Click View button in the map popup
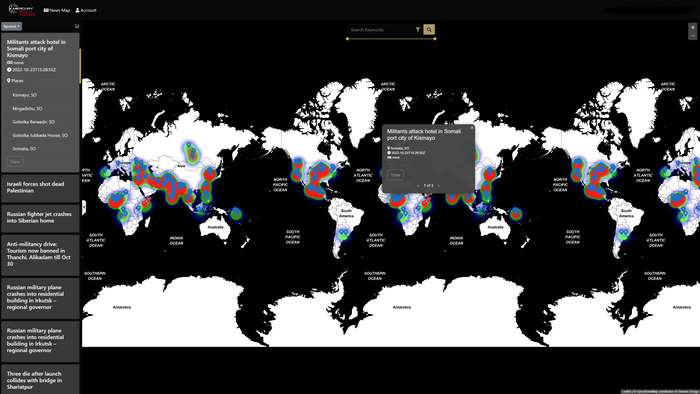The height and width of the screenshot is (394, 700). pyautogui.click(x=396, y=175)
